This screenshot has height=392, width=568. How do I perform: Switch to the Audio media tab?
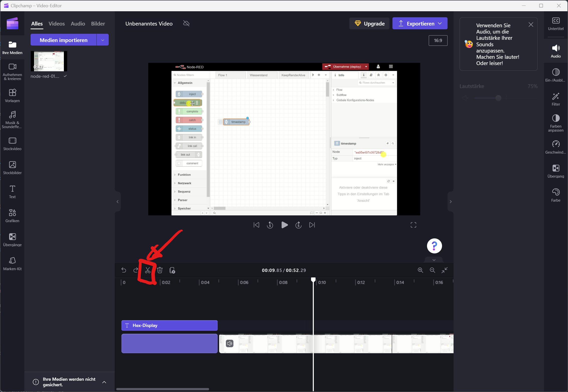click(78, 24)
